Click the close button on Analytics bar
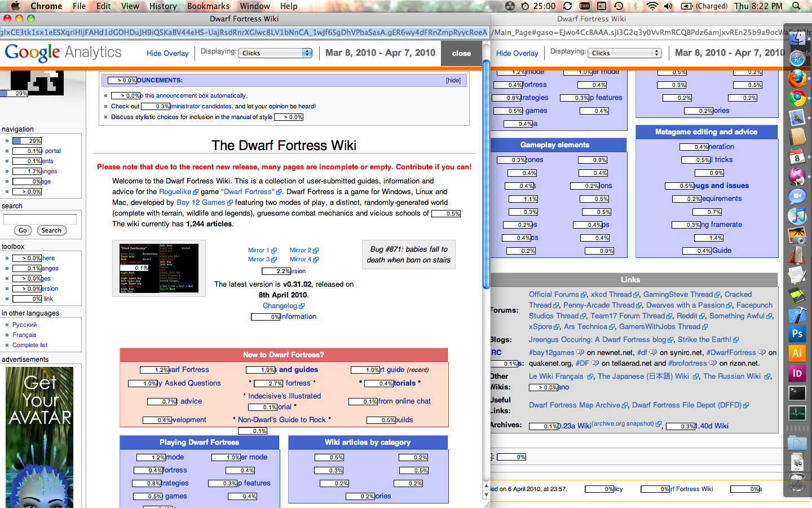This screenshot has height=508, width=812. (x=461, y=54)
